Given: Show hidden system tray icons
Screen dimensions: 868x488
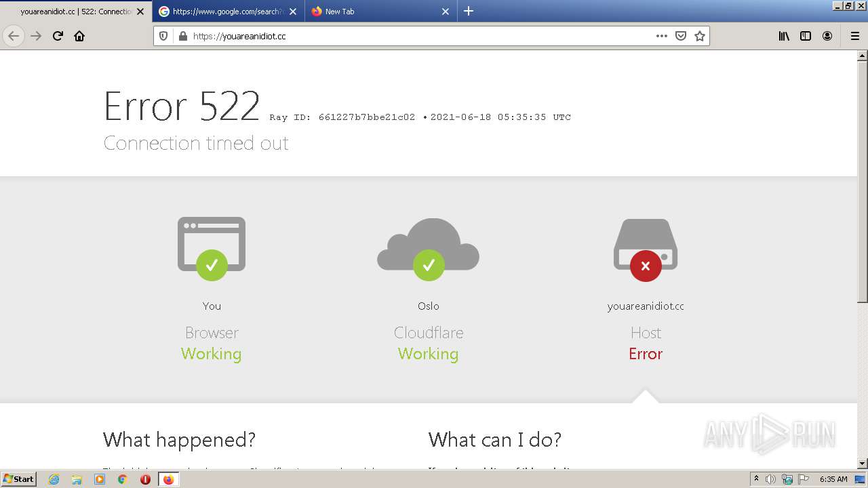Looking at the screenshot, I should point(756,479).
